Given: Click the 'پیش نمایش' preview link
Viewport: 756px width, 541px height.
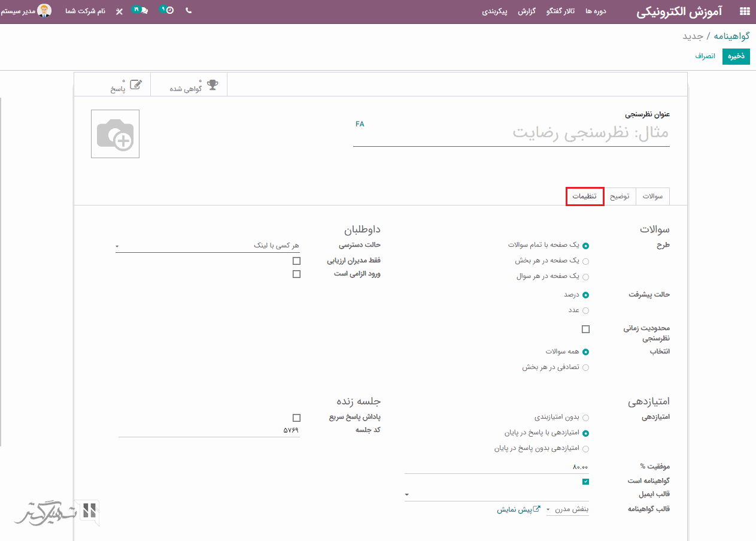Looking at the screenshot, I should 518,510.
